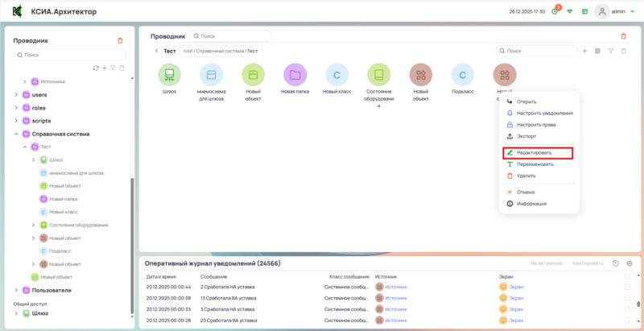Click the journal history icon
Screen dimensions: 644x331
coord(616,263)
